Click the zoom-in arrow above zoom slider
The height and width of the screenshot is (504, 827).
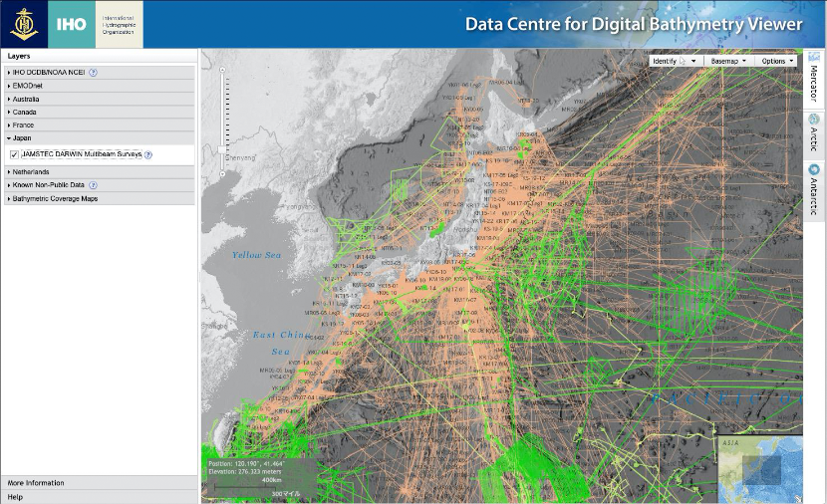tap(222, 70)
